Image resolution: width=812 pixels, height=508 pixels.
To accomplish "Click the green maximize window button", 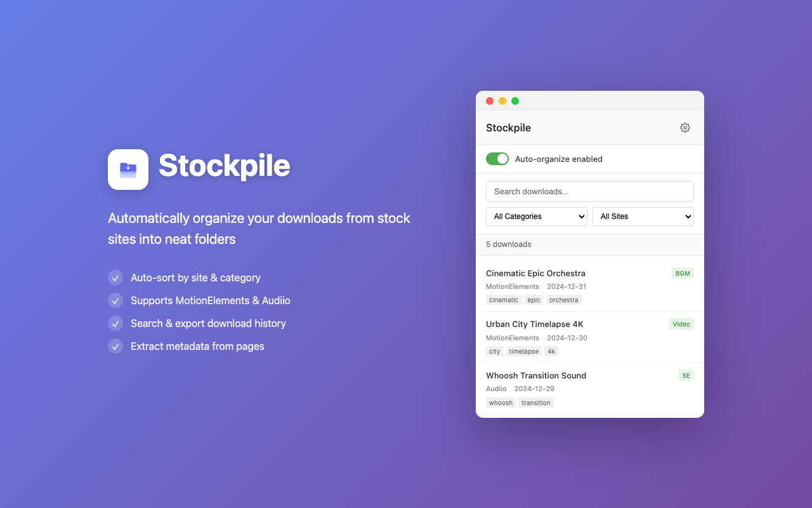I will point(515,101).
